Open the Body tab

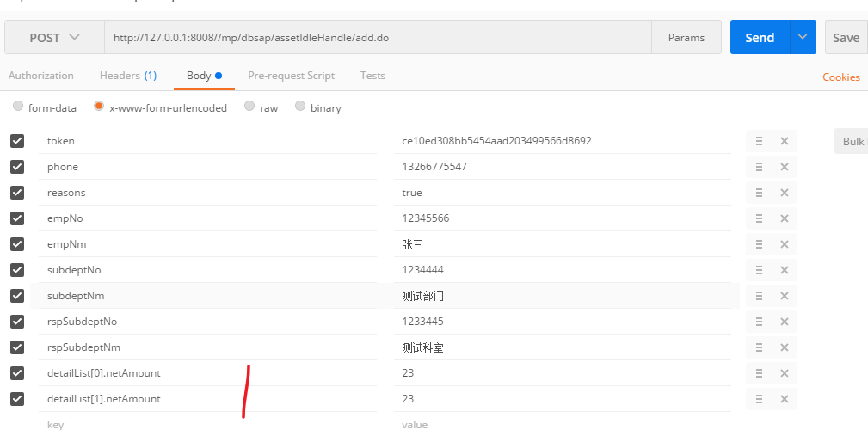(x=204, y=76)
